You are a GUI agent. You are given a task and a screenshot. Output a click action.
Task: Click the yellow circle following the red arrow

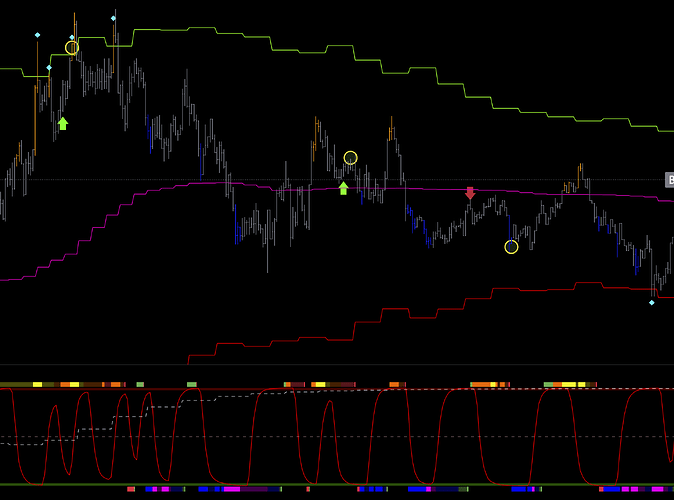click(x=511, y=247)
